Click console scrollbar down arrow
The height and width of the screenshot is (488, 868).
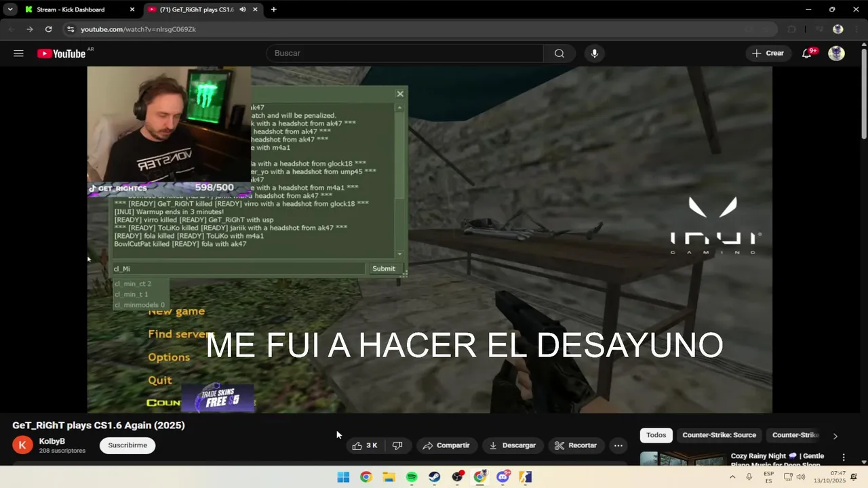(399, 253)
